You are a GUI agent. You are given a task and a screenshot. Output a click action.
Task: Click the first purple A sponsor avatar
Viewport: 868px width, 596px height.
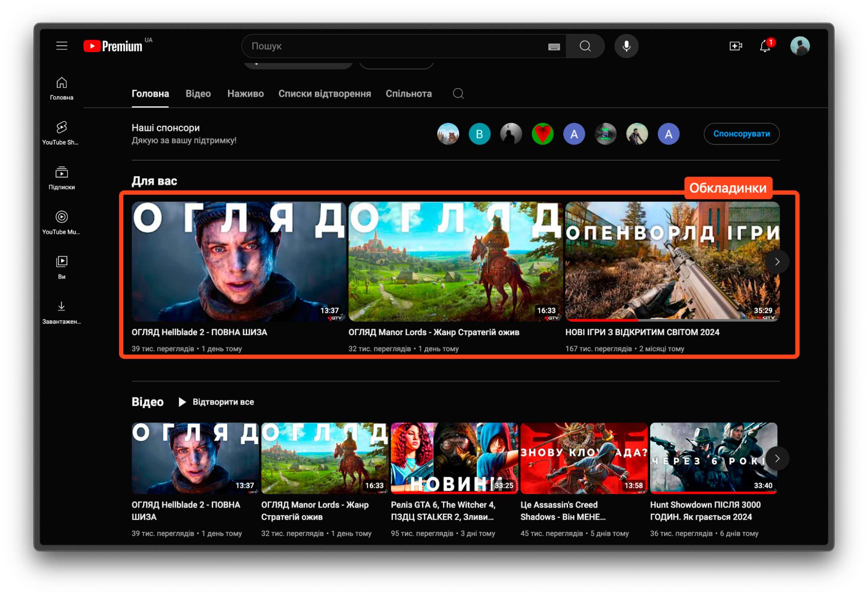574,134
